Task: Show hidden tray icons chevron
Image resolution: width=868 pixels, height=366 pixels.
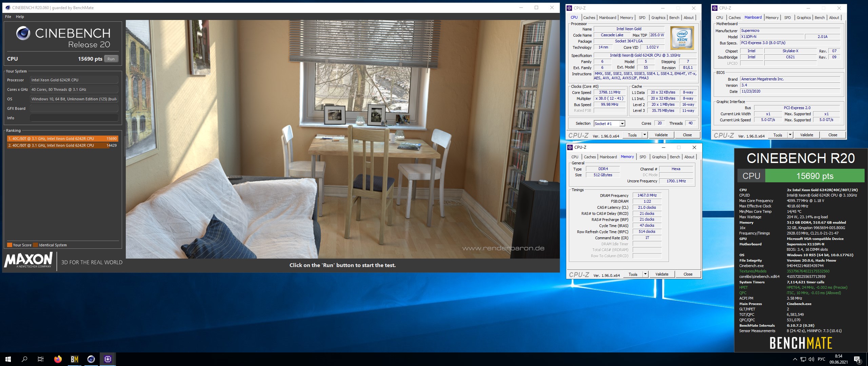Action: point(795,359)
